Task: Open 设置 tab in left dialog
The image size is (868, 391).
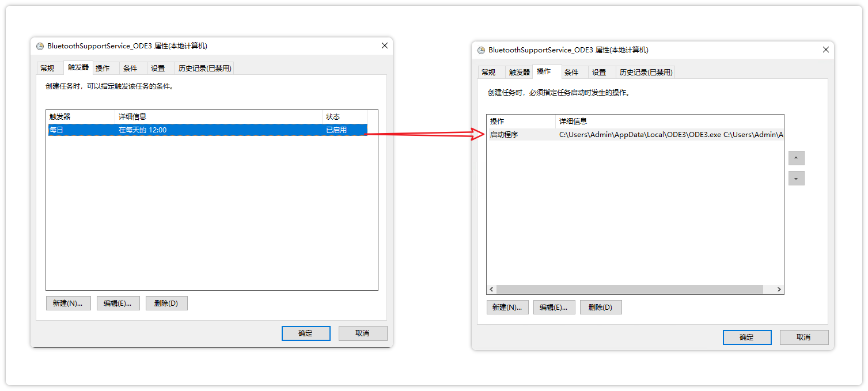Action: pos(158,69)
